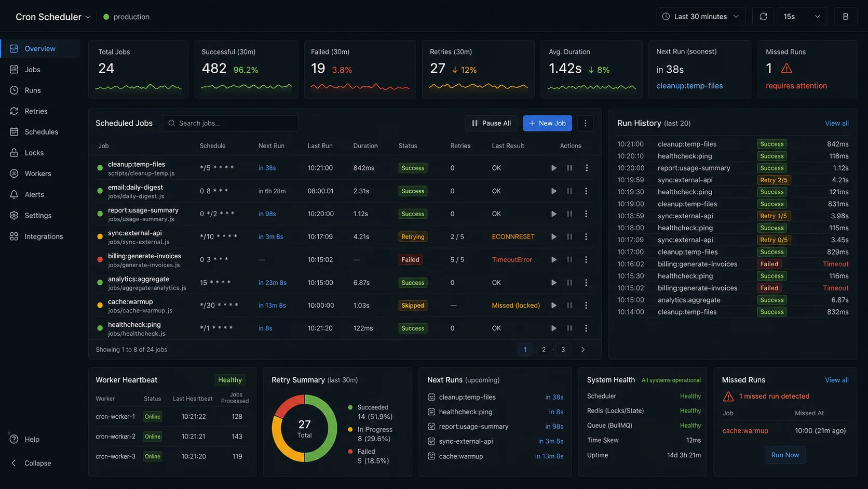Open the Last 30 minutes time range dropdown
Viewport: 868px width, 489px height.
click(701, 17)
